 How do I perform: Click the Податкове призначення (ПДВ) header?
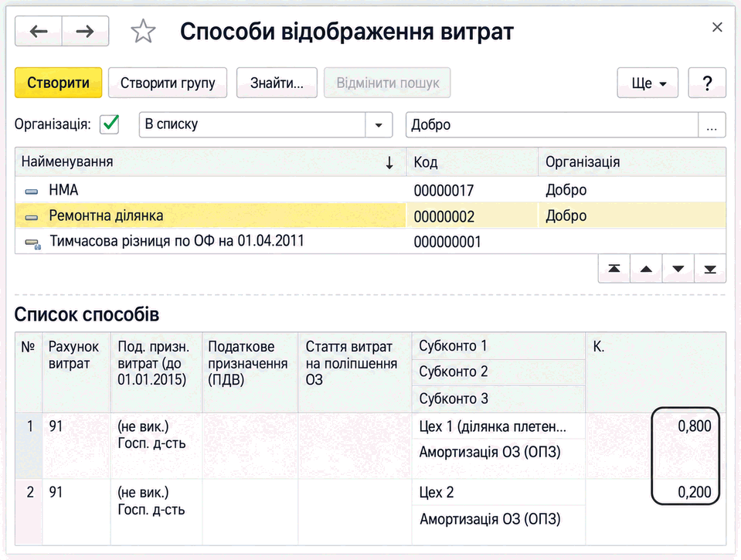pos(250,372)
